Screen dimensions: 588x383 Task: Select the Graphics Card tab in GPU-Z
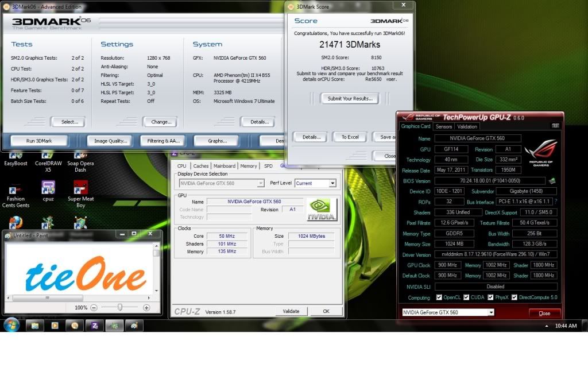[x=416, y=126]
